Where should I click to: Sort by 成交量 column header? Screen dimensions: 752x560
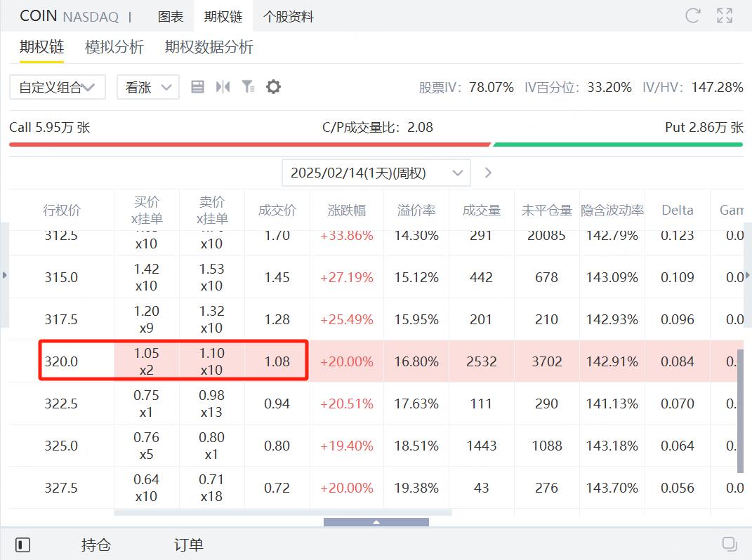[x=482, y=210]
